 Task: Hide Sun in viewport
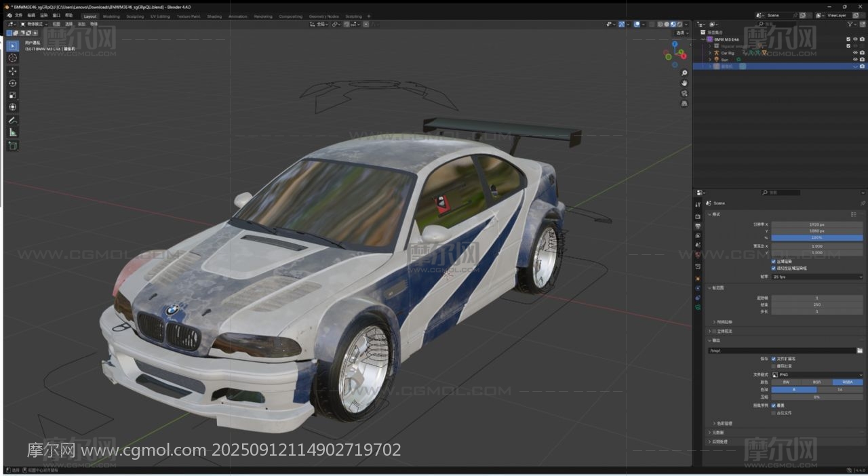(855, 60)
